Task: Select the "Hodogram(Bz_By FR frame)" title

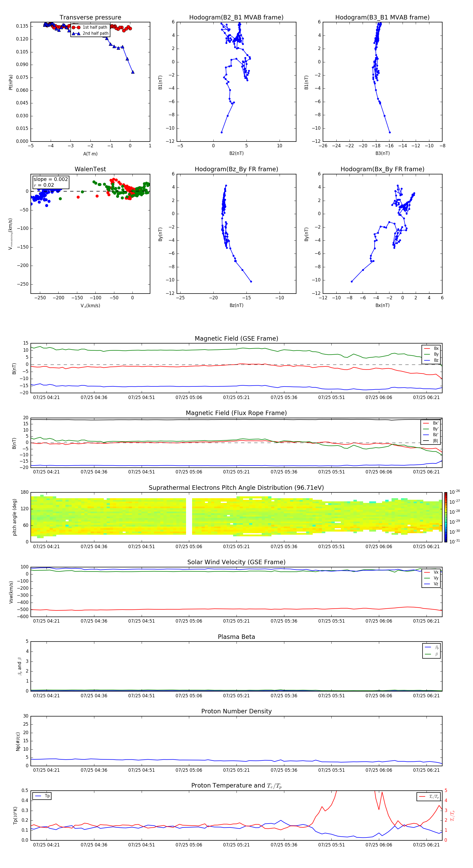Action: point(236,169)
